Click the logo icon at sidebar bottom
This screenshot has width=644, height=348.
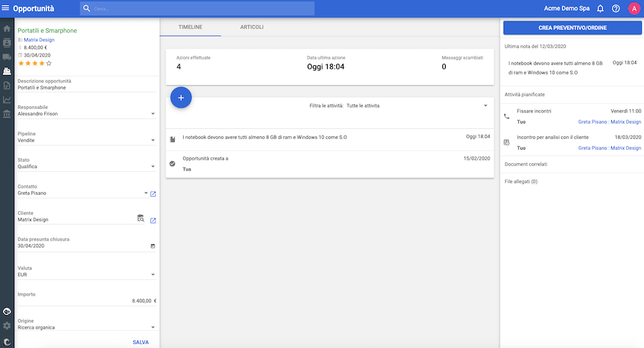[x=6, y=342]
